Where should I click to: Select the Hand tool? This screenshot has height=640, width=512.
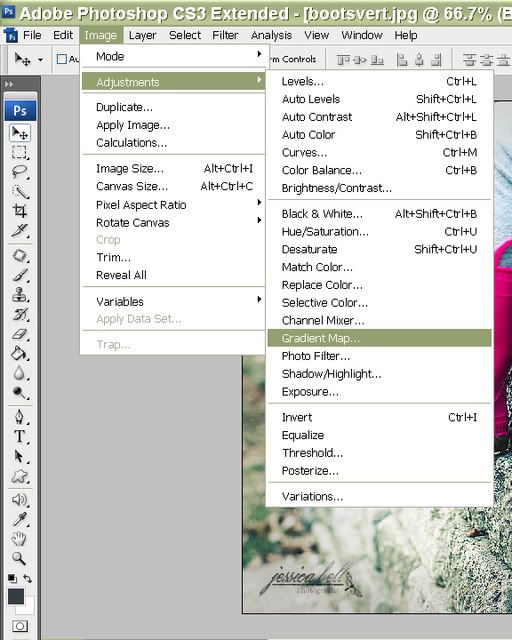coord(20,539)
